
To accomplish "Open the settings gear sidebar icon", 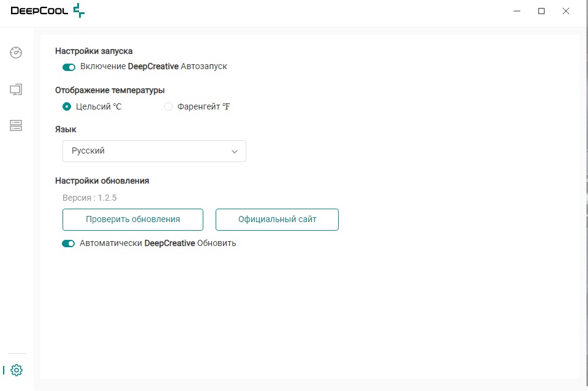I will pyautogui.click(x=17, y=370).
